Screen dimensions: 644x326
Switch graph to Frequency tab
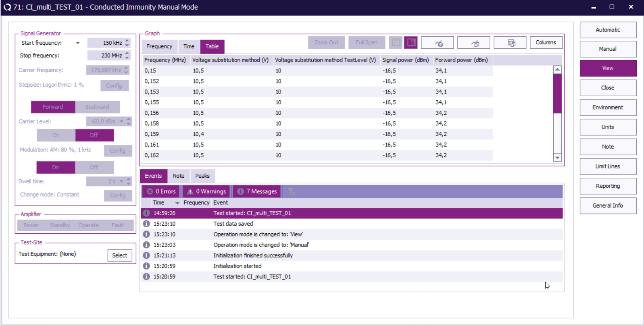(159, 46)
